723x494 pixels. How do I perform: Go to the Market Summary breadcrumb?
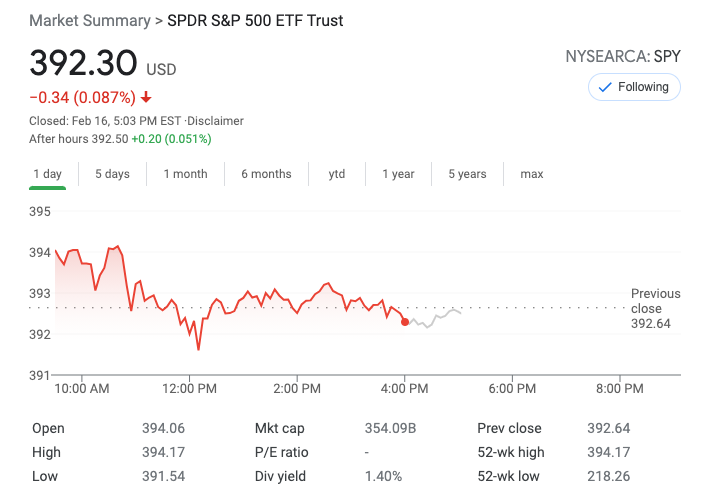pos(85,21)
